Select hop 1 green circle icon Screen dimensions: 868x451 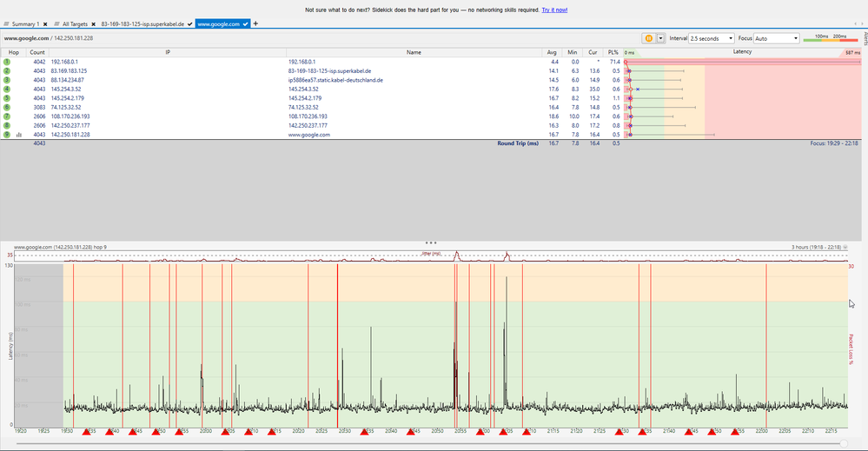[x=7, y=63]
